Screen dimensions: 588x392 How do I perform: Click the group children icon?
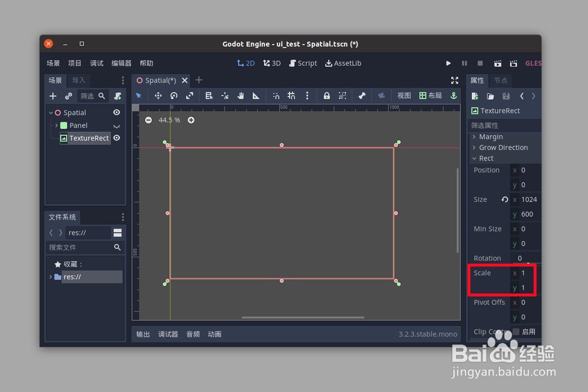[343, 96]
